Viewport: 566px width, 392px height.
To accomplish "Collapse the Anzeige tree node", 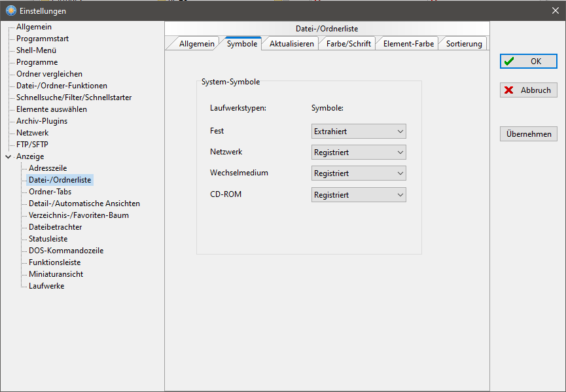I will click(x=8, y=156).
